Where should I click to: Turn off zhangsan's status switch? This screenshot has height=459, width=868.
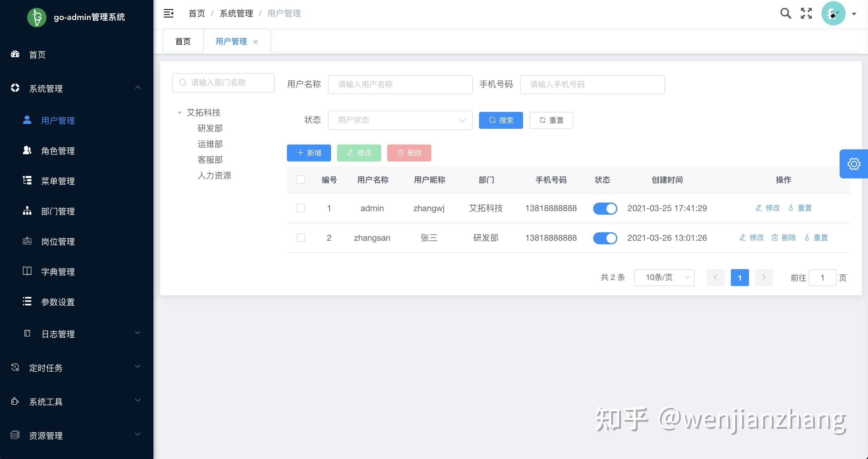click(x=605, y=238)
